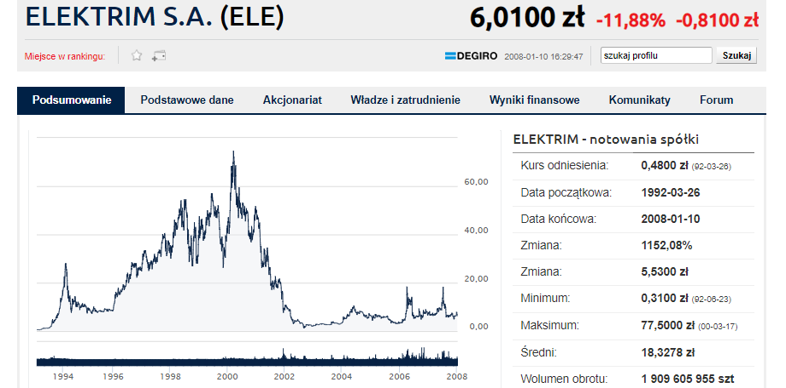786x388 pixels.
Task: Click the star favorite icon
Action: tap(136, 56)
